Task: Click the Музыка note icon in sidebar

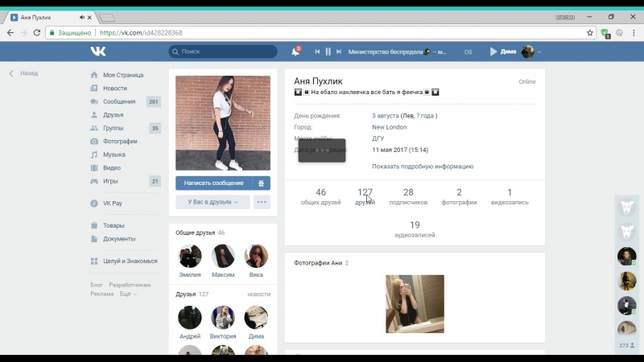Action: tap(94, 154)
